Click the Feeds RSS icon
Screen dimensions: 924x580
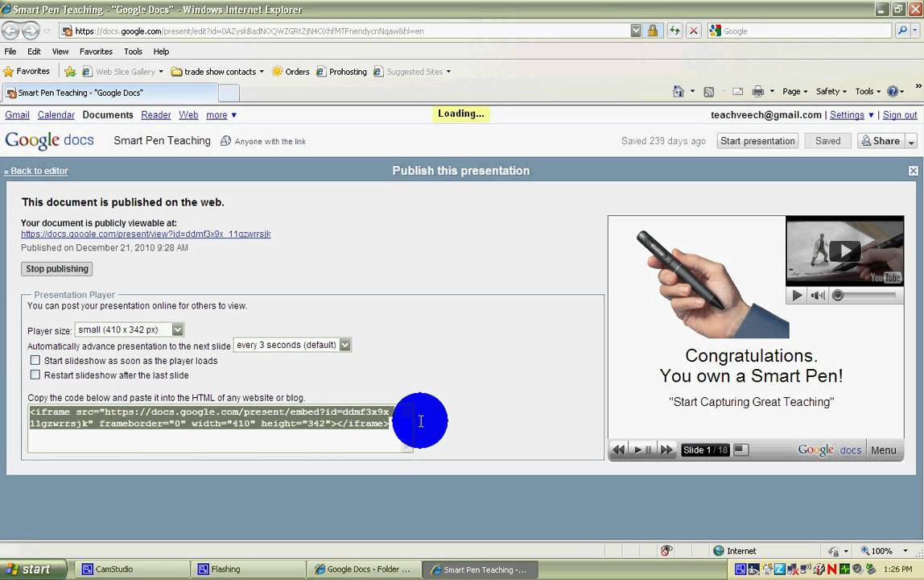pyautogui.click(x=709, y=92)
